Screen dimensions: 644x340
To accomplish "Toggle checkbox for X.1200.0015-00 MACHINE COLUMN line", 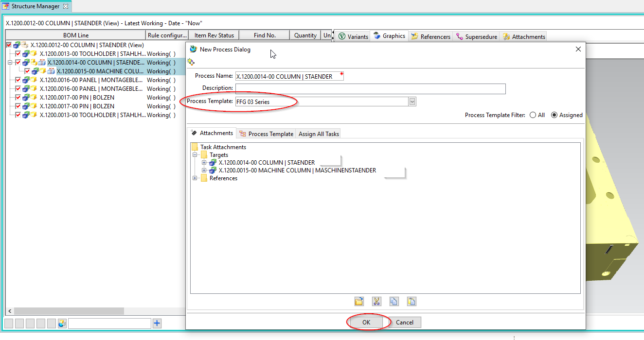I will [x=27, y=71].
